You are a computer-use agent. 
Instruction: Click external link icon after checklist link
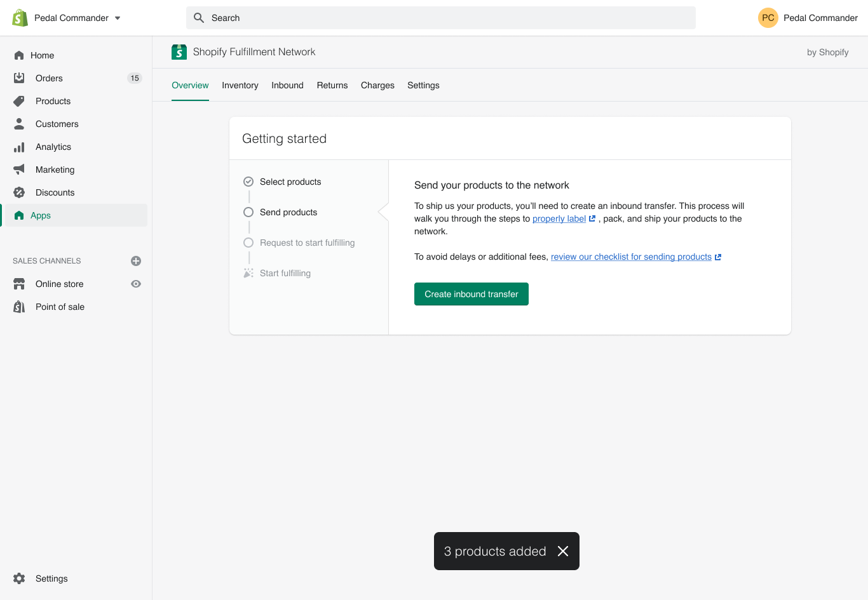[x=718, y=257]
